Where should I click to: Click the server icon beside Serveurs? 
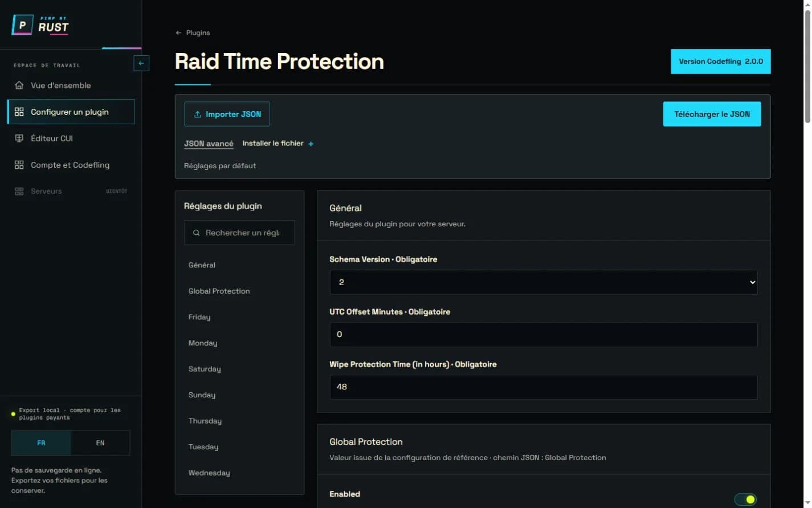[x=19, y=191]
